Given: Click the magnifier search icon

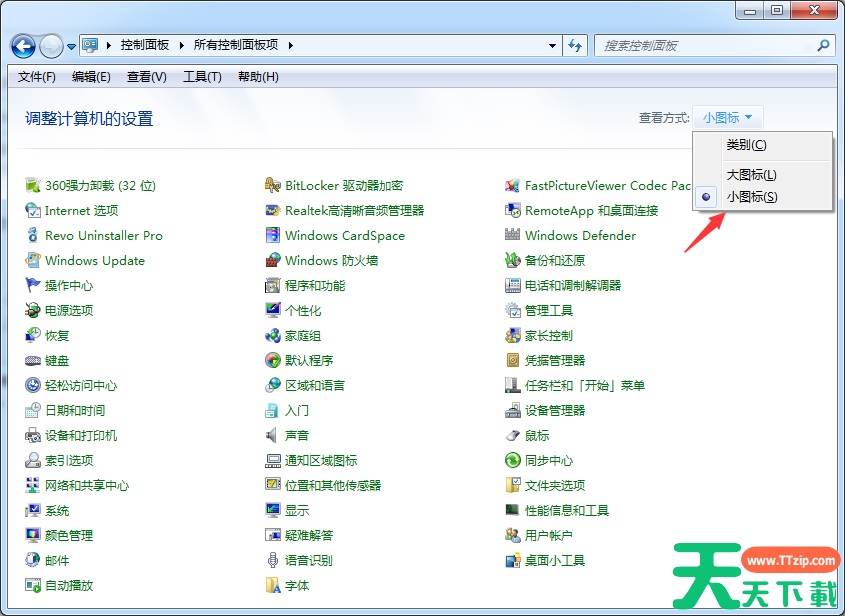Looking at the screenshot, I should tap(823, 46).
